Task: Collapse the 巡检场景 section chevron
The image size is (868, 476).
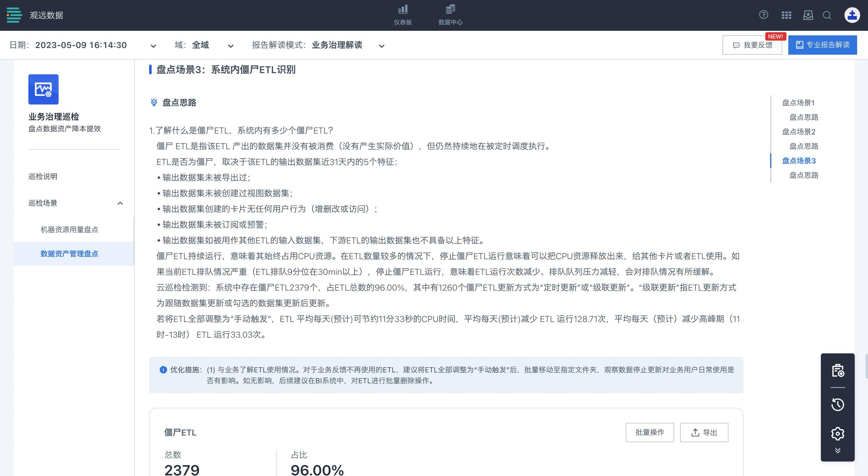Action: 120,203
